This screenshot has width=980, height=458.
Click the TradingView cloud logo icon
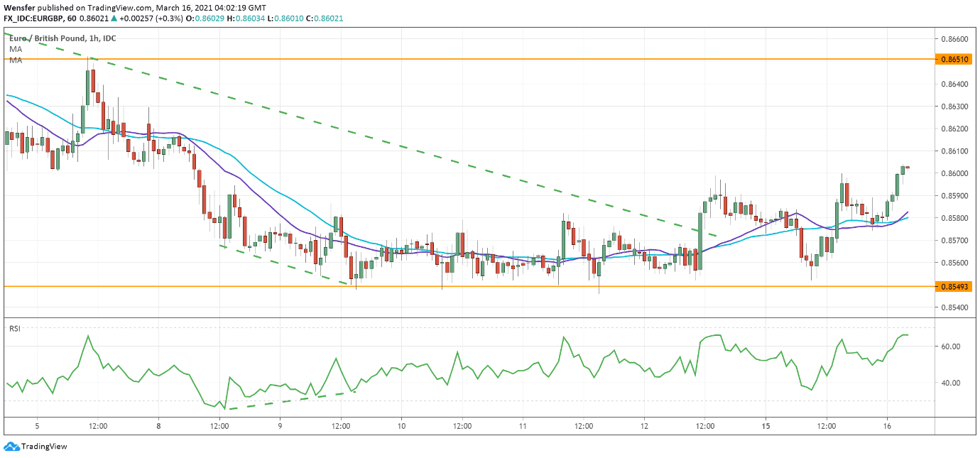(11, 447)
